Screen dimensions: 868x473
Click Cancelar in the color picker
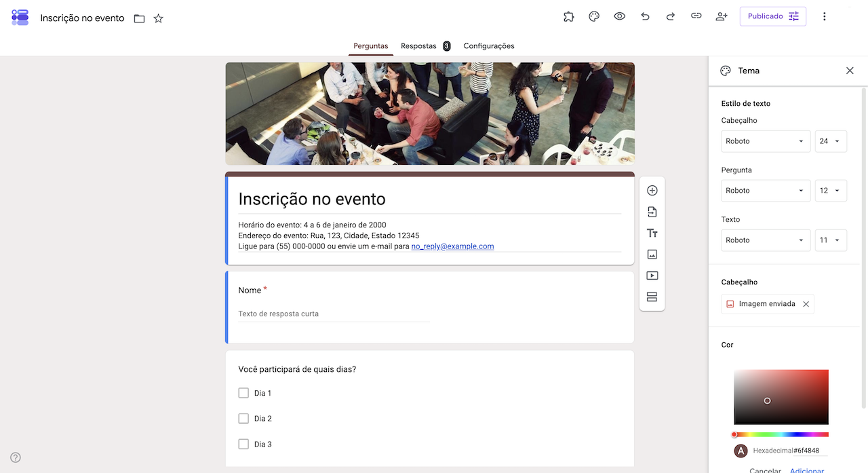[x=765, y=470]
